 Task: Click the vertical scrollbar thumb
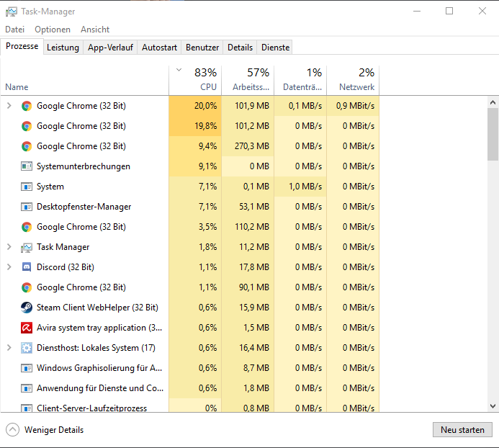click(493, 134)
